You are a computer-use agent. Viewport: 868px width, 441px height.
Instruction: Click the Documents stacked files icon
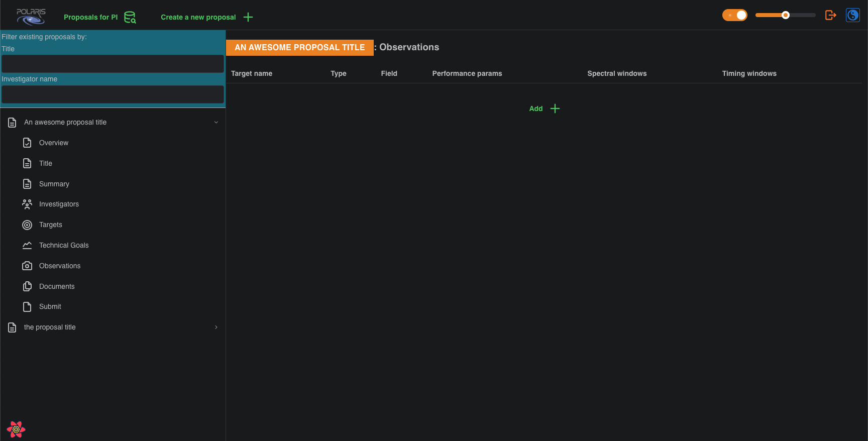point(27,286)
